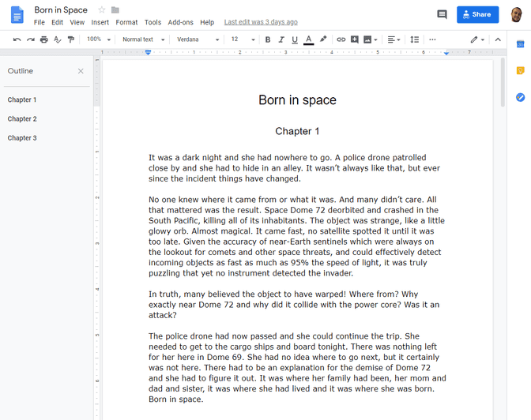Add a comment from toolbar
Image resolution: width=531 pixels, height=420 pixels.
pos(355,39)
